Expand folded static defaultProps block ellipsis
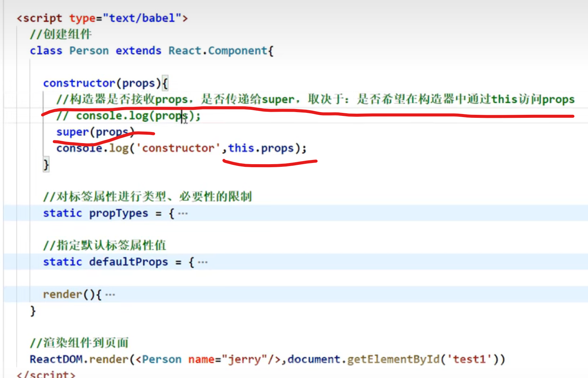This screenshot has height=378, width=588. click(203, 262)
